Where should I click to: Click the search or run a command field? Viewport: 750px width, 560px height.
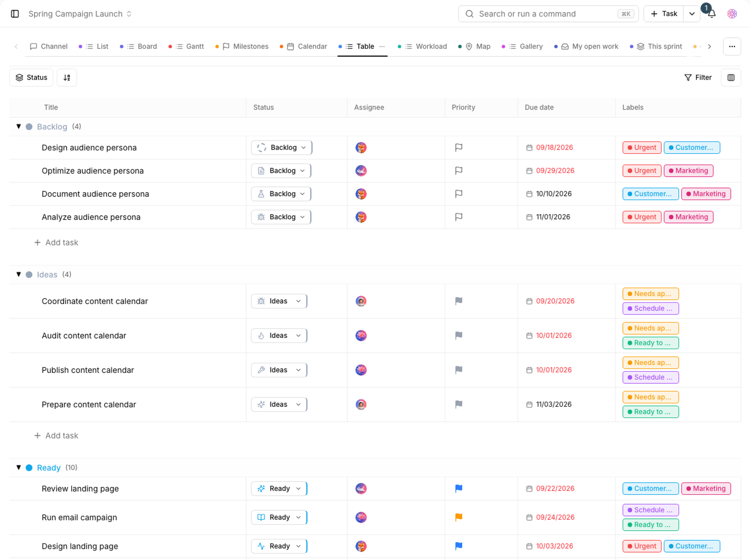click(548, 14)
